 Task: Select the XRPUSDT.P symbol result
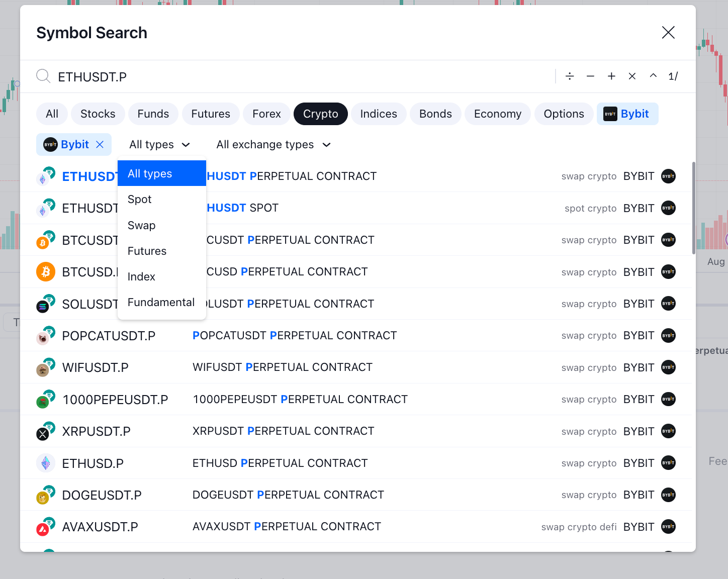pyautogui.click(x=356, y=431)
